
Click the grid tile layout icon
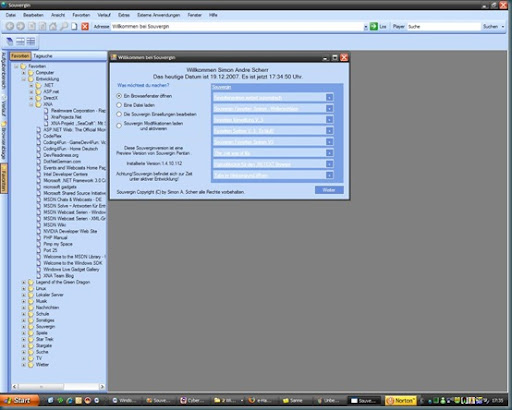(31, 42)
